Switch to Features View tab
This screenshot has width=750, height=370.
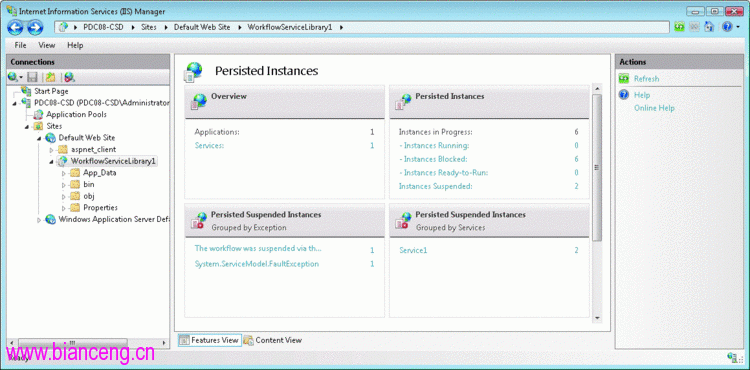[x=210, y=340]
